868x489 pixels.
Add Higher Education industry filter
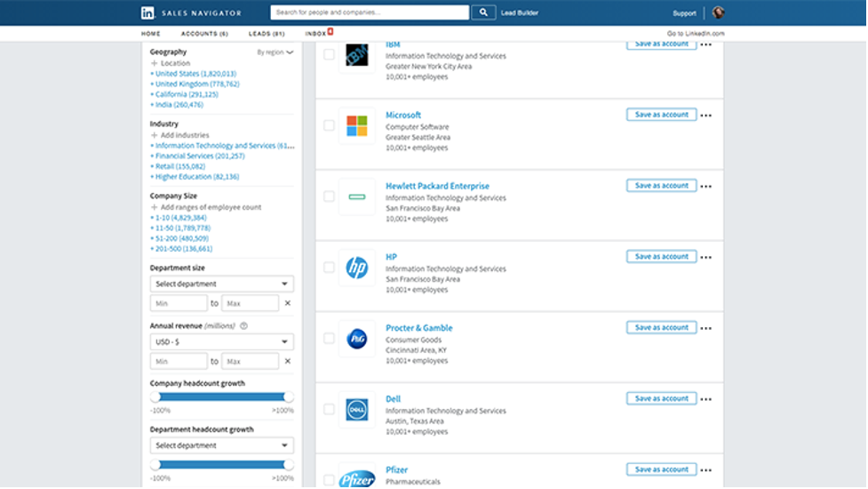(195, 177)
